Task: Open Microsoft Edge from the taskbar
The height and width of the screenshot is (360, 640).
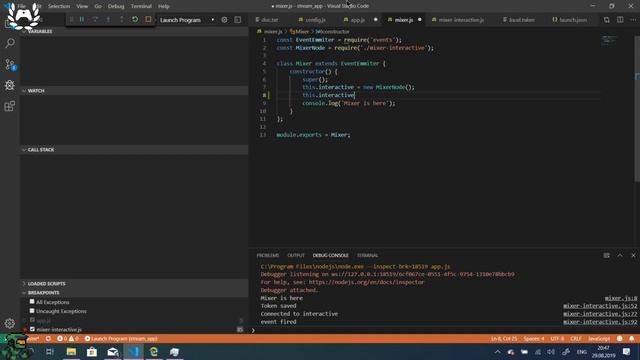Action: click(154, 352)
